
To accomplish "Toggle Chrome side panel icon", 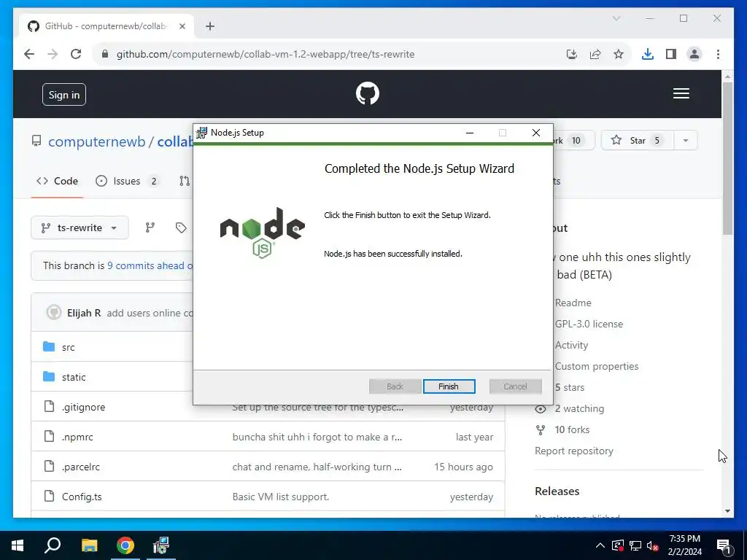I will point(671,54).
